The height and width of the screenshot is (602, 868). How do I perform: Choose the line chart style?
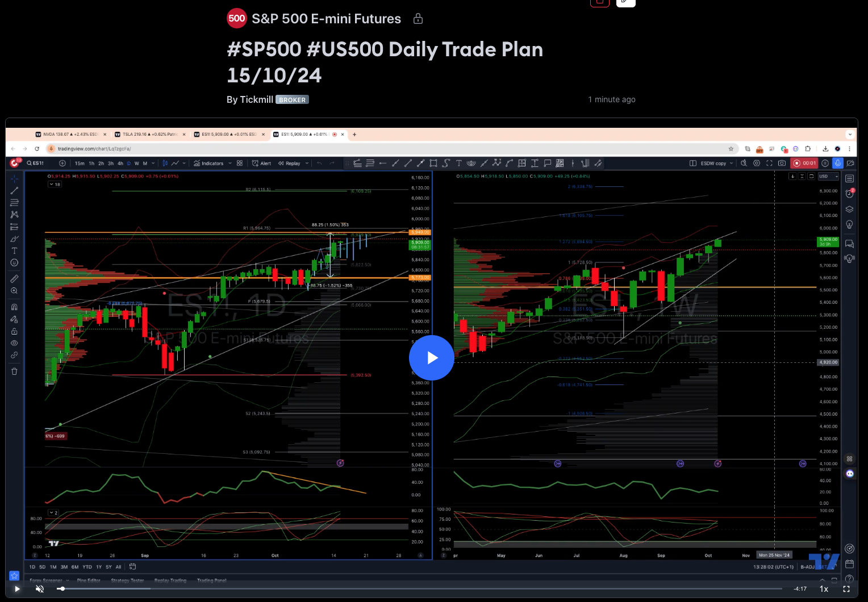[x=175, y=163]
